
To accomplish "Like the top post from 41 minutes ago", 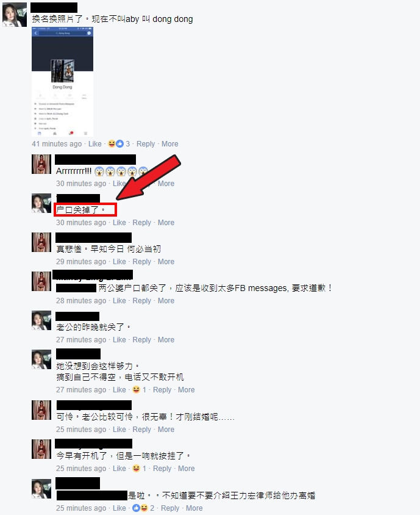I will click(95, 144).
